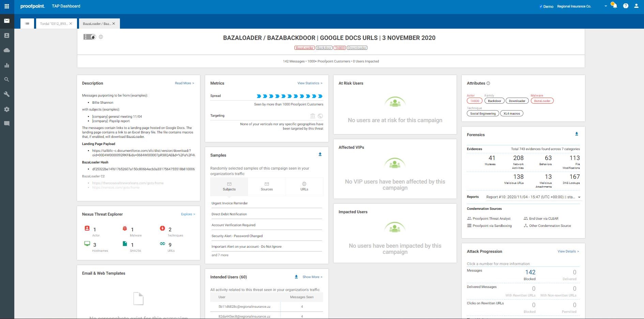
Task: Close the BazaLoader tab
Action: [x=114, y=24]
